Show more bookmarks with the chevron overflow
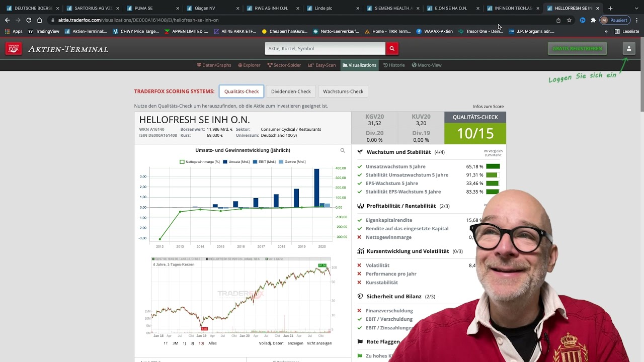 (x=606, y=31)
